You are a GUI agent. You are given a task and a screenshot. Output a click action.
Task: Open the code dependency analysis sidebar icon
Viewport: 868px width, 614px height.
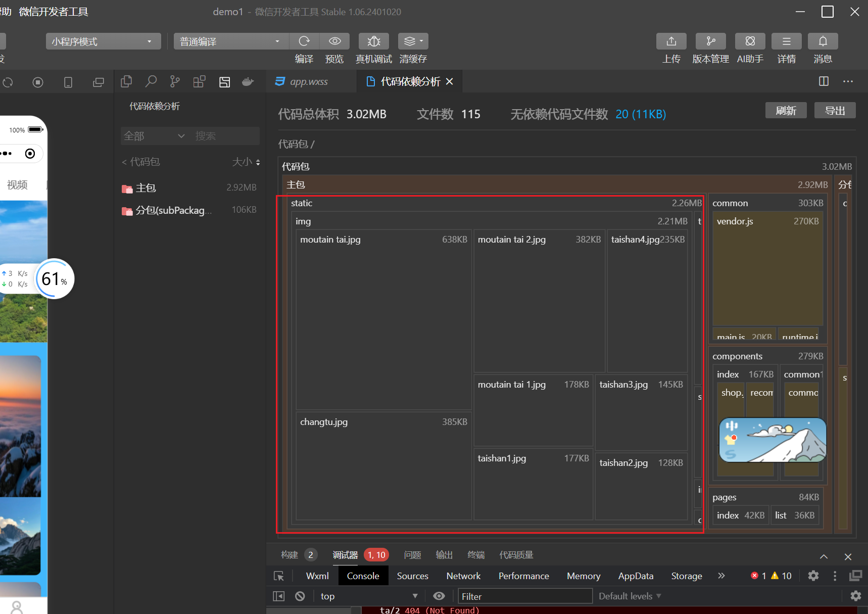[224, 82]
